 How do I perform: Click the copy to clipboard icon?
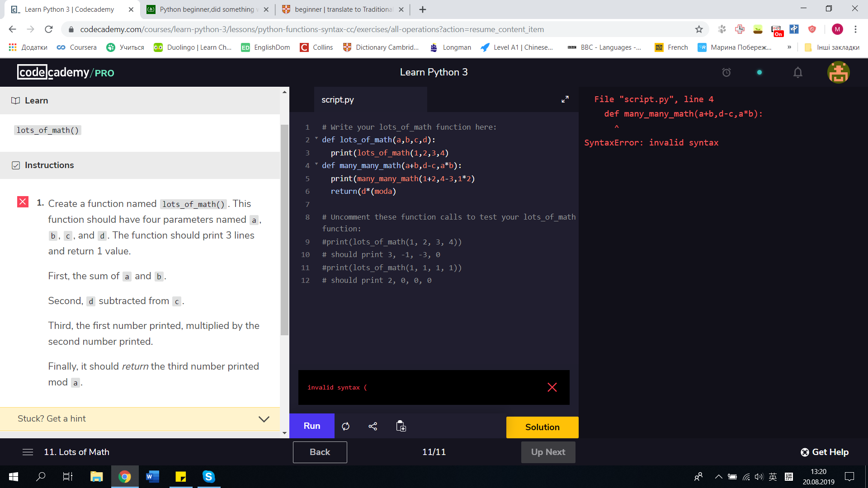[401, 426]
